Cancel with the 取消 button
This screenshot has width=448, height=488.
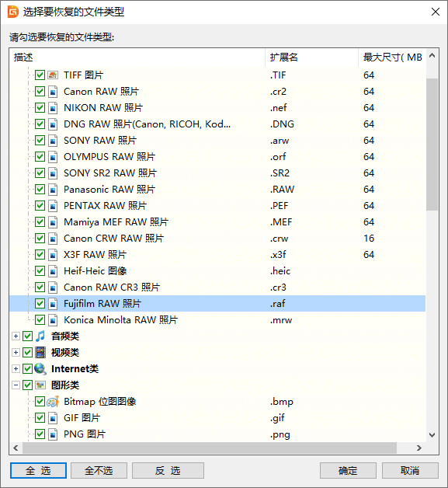click(410, 470)
